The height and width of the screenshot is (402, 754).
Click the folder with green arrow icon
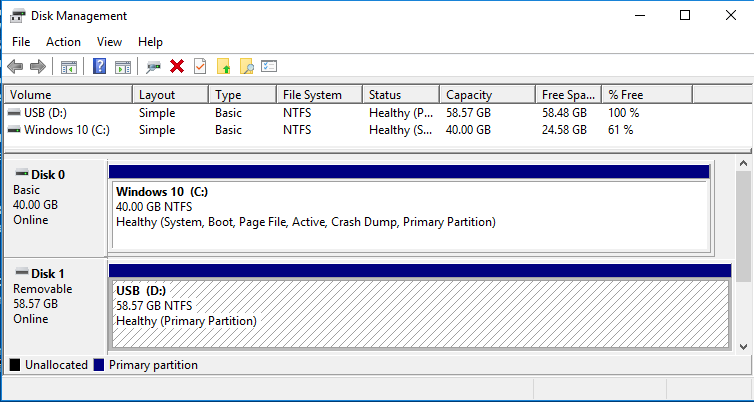click(x=224, y=66)
